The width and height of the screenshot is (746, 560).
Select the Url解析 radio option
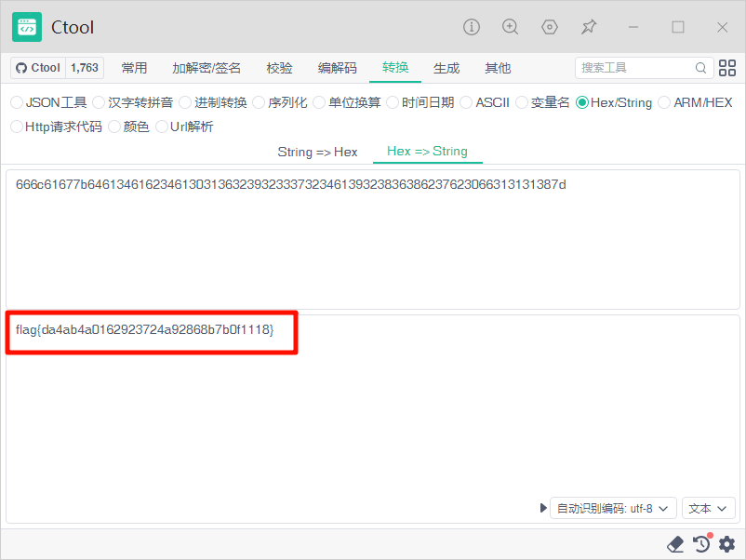click(162, 127)
